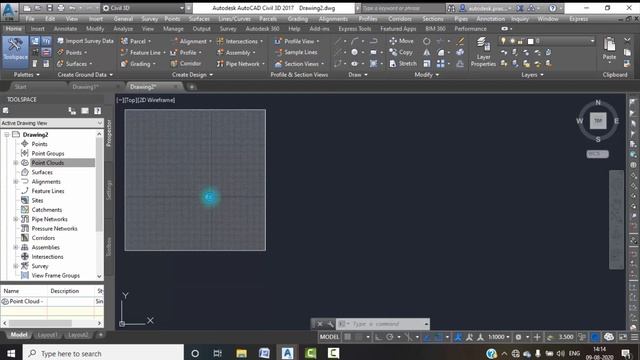Expand the Surfaces ribbon dropdown
The width and height of the screenshot is (640, 360).
coord(91,64)
